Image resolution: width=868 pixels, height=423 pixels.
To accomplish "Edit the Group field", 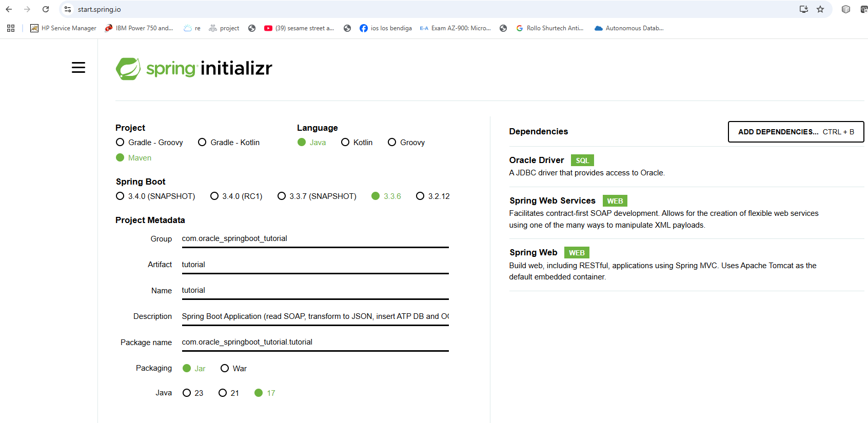I will (315, 239).
